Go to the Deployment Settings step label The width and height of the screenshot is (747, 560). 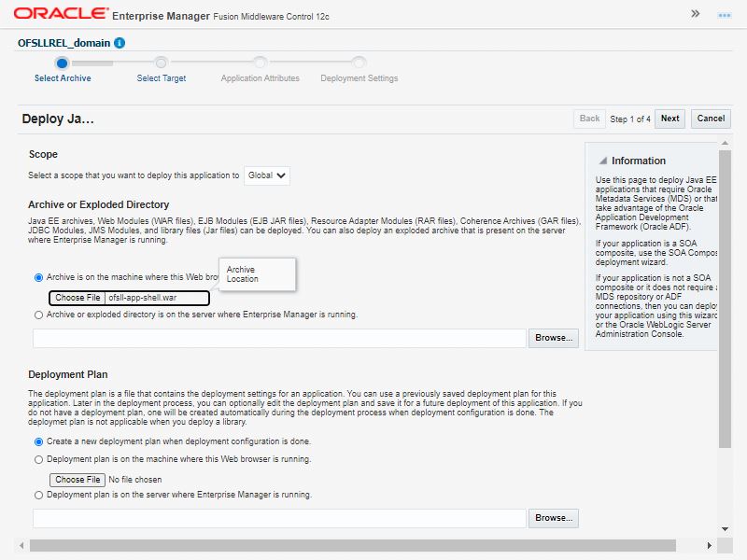click(359, 78)
